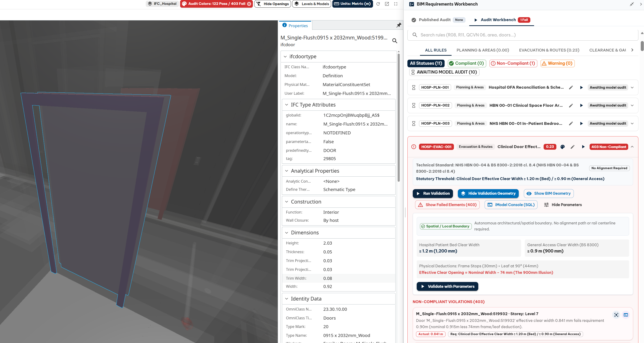The image size is (644, 343).
Task: Enter fullscreen viewer mode icon
Action: click(396, 4)
